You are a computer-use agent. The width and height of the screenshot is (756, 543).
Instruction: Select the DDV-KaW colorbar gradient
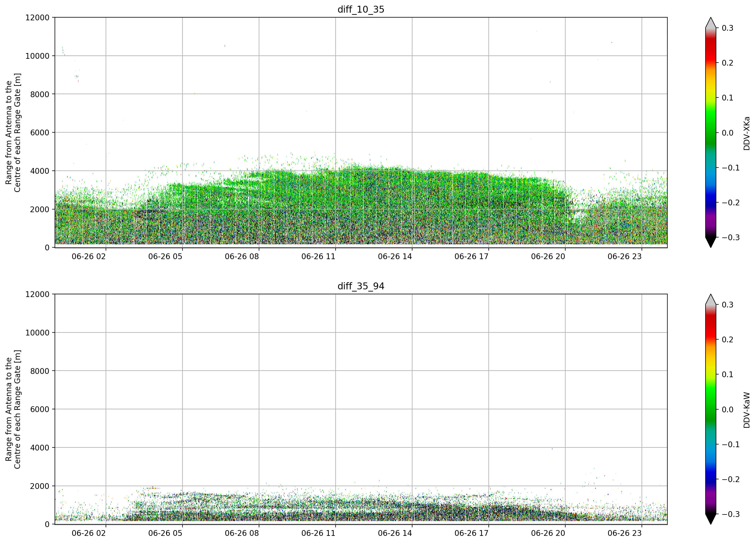point(711,409)
